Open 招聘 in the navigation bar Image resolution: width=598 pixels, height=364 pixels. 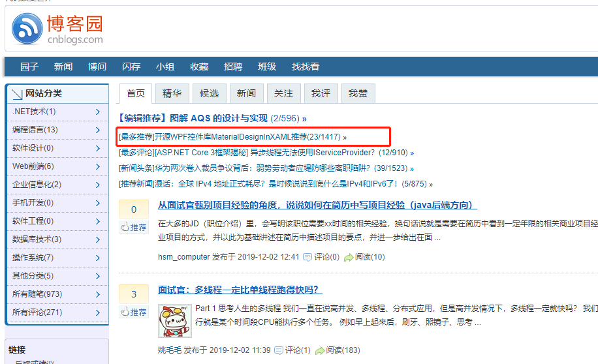tap(233, 67)
